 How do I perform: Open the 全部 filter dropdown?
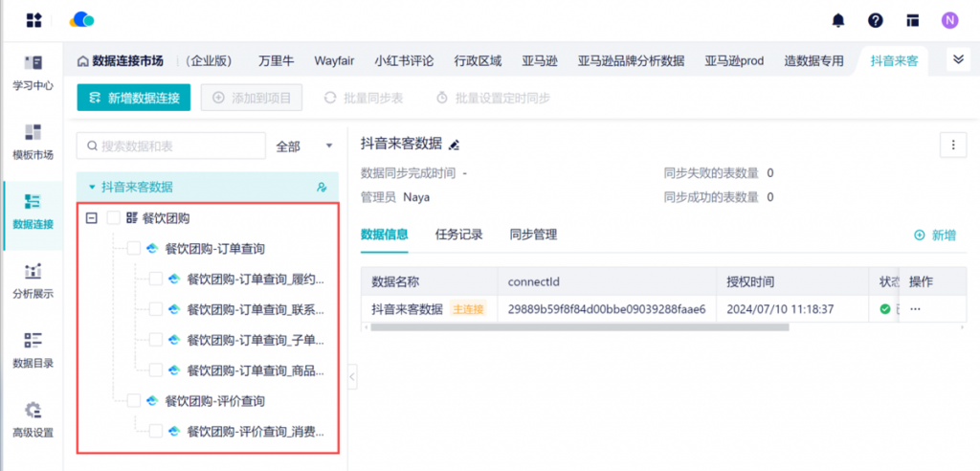304,146
